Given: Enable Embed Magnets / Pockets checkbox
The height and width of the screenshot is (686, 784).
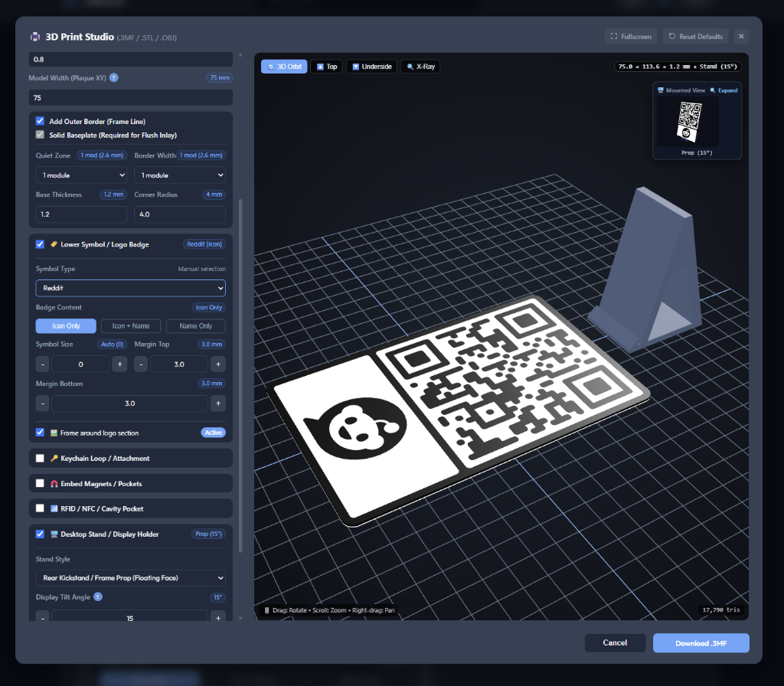Looking at the screenshot, I should coord(40,484).
